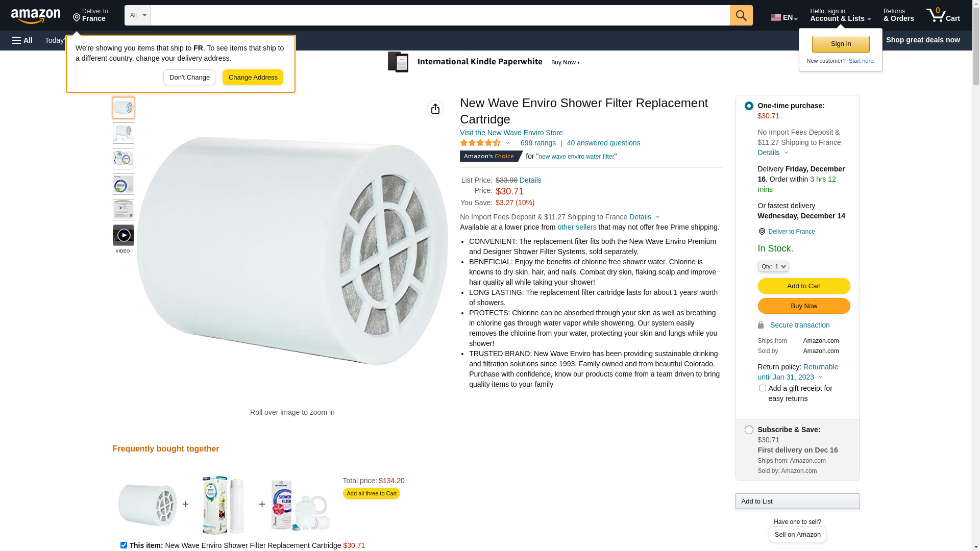
Task: Open the All hamburger menu
Action: pyautogui.click(x=22, y=40)
